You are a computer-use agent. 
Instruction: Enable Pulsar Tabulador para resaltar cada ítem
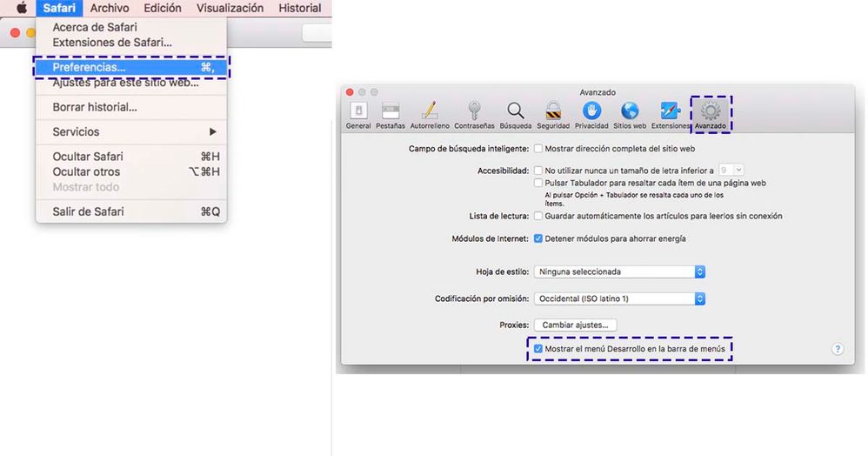pyautogui.click(x=538, y=183)
